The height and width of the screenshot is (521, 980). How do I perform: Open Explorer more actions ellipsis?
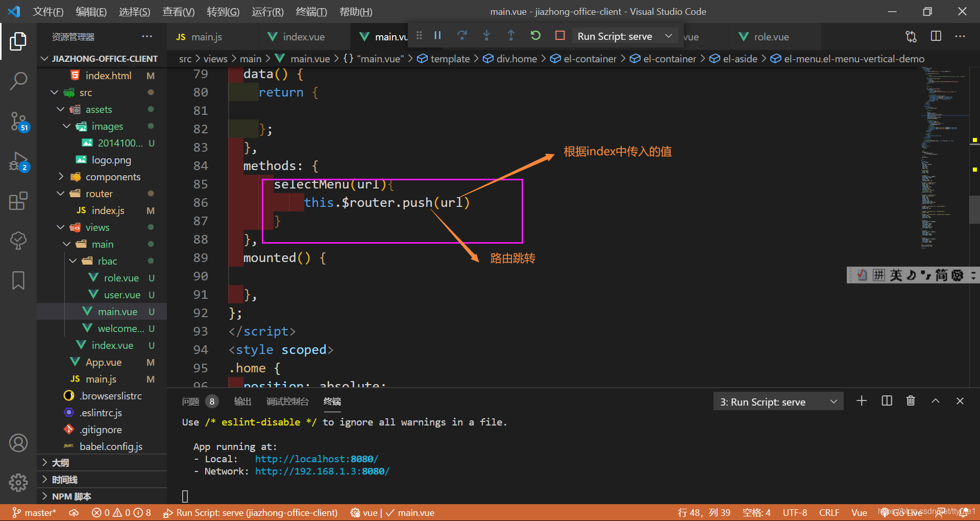coord(147,36)
